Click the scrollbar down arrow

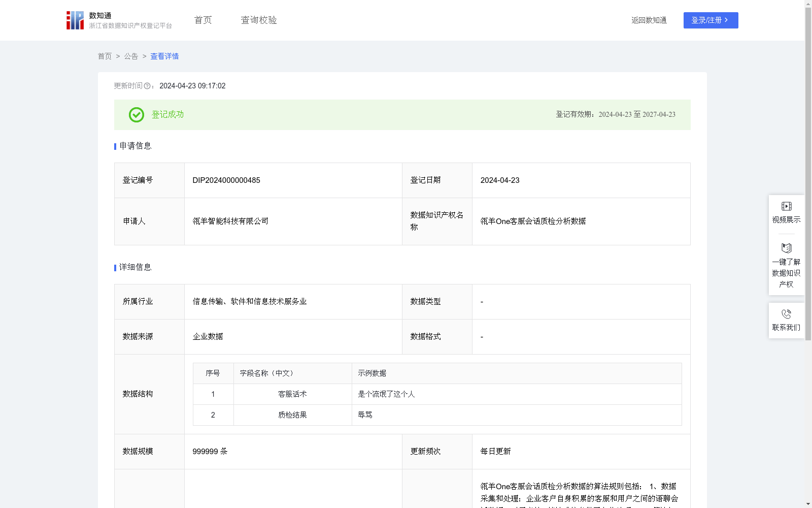(808, 504)
